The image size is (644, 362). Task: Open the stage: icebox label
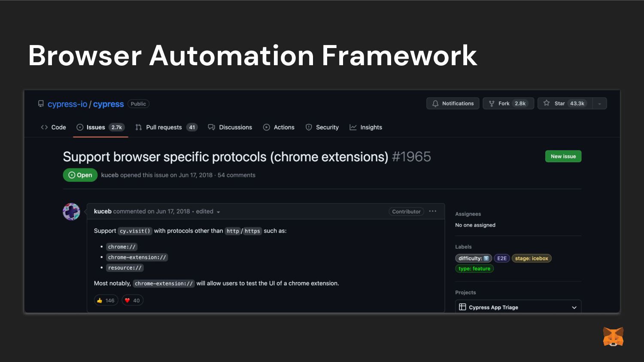coord(532,258)
